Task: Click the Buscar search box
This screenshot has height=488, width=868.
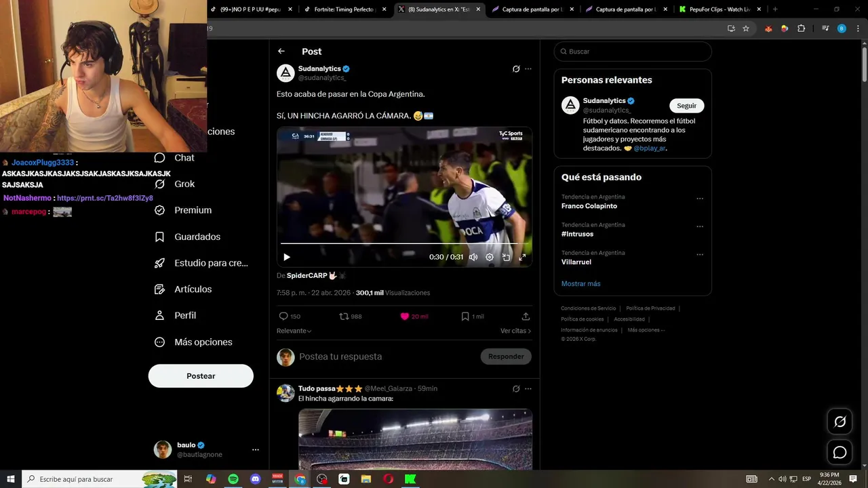Action: pos(633,52)
